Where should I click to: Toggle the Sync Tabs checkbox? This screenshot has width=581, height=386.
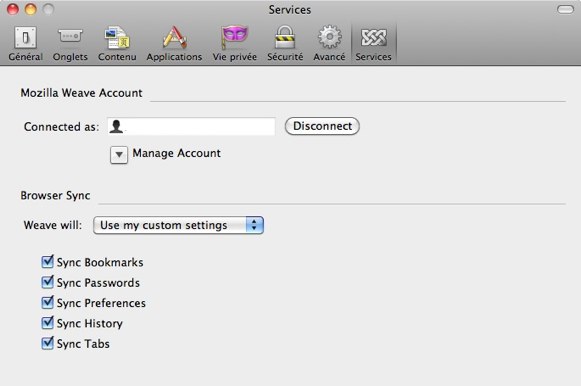pyautogui.click(x=47, y=343)
